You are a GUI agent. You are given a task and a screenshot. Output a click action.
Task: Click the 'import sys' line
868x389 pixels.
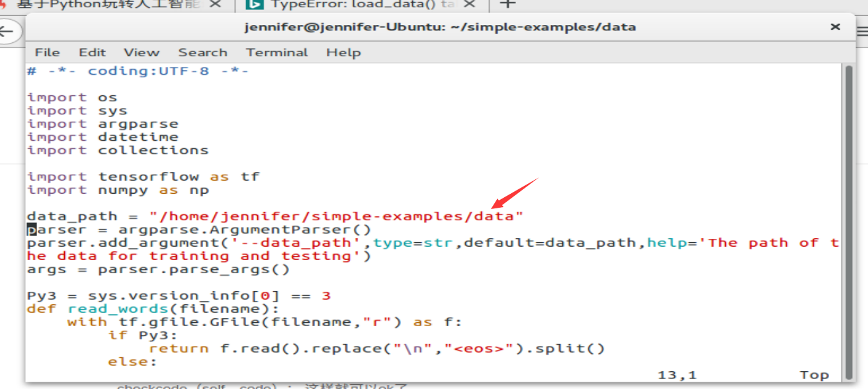point(77,110)
